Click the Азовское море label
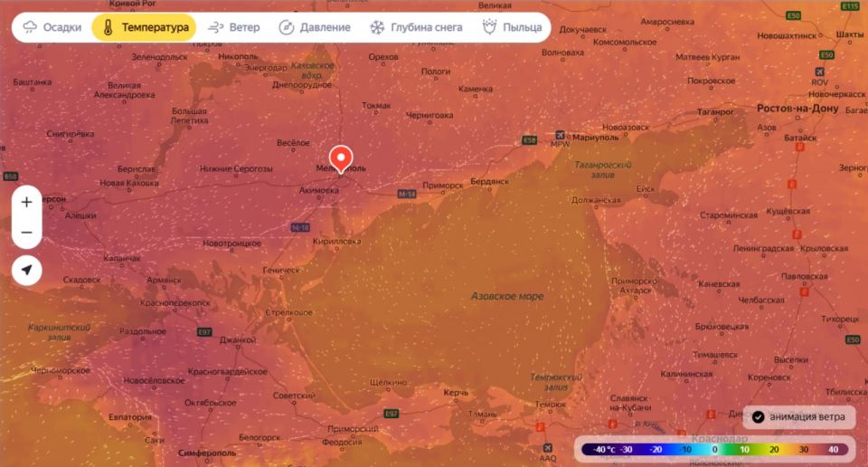This screenshot has width=868, height=467. coord(507,296)
